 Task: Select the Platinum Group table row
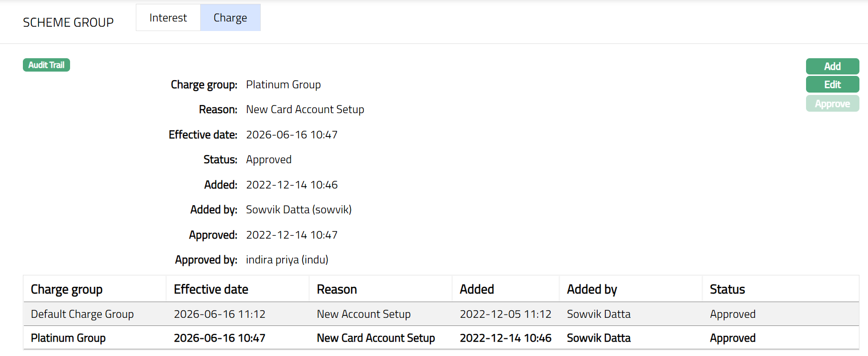68,338
